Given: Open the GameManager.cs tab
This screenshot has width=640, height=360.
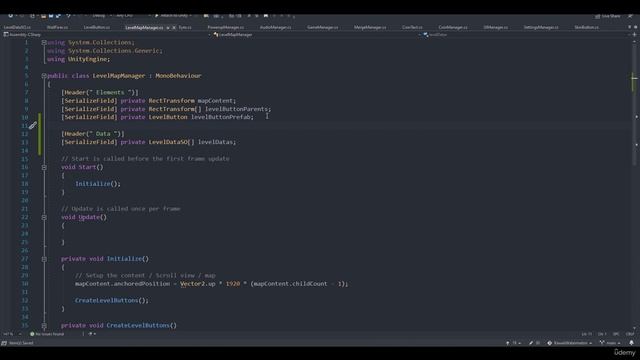Looking at the screenshot, I should tap(322, 27).
